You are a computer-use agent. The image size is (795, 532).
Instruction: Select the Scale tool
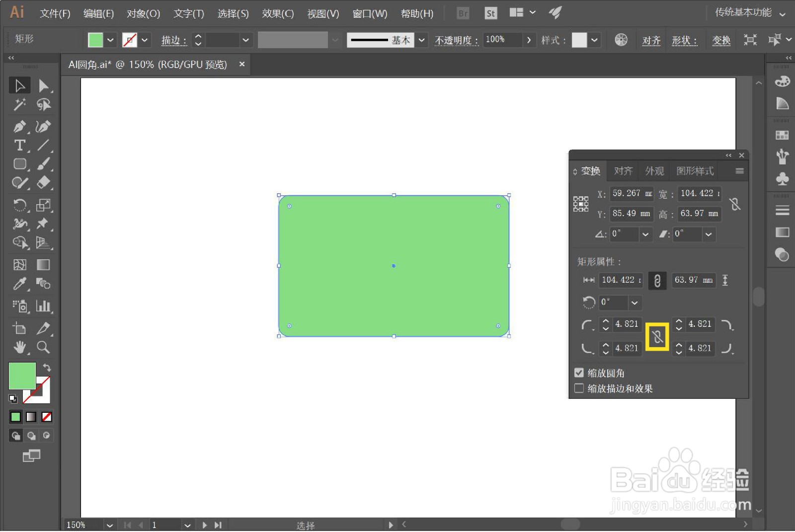click(44, 205)
